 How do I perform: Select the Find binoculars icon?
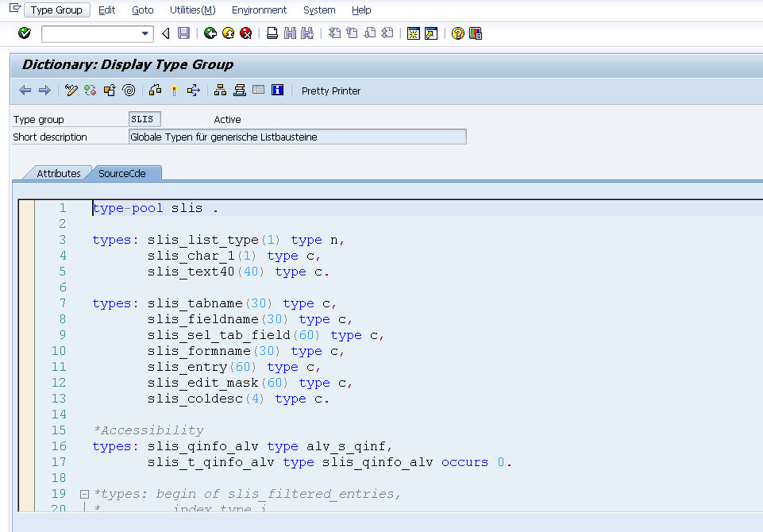(288, 33)
